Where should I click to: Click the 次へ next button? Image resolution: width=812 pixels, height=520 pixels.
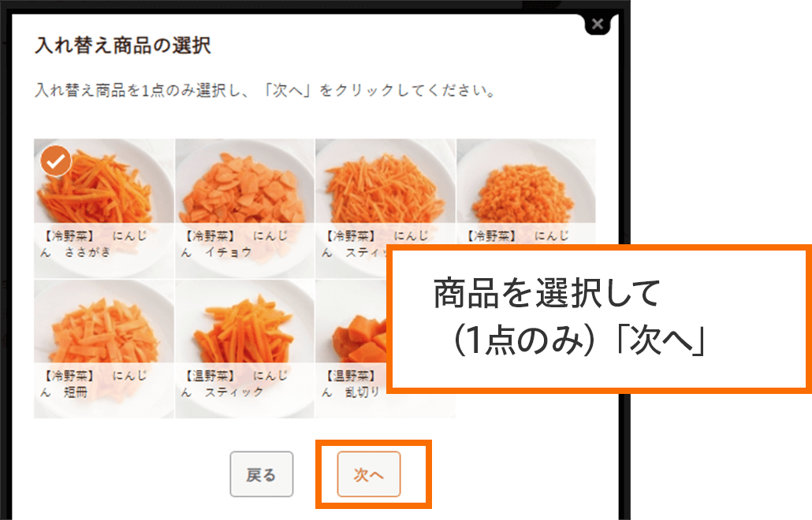point(369,474)
